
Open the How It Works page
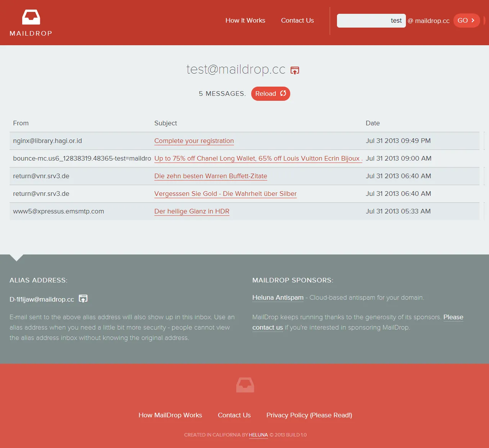(x=245, y=20)
